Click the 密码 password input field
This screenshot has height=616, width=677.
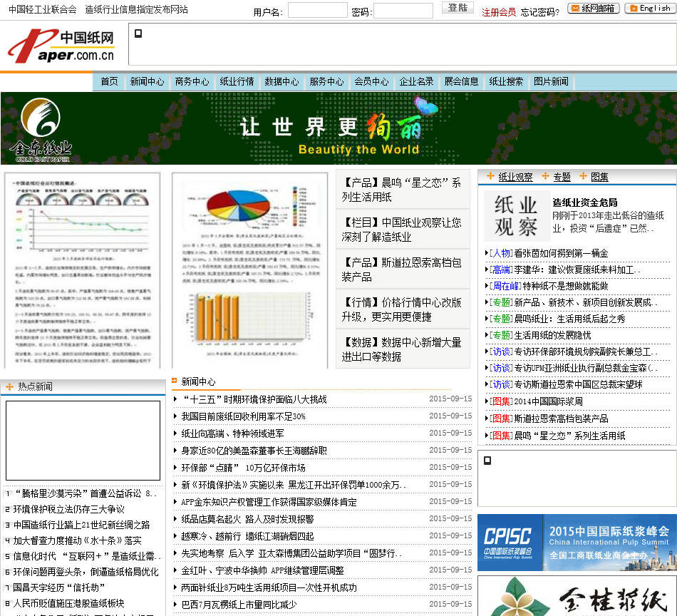403,11
